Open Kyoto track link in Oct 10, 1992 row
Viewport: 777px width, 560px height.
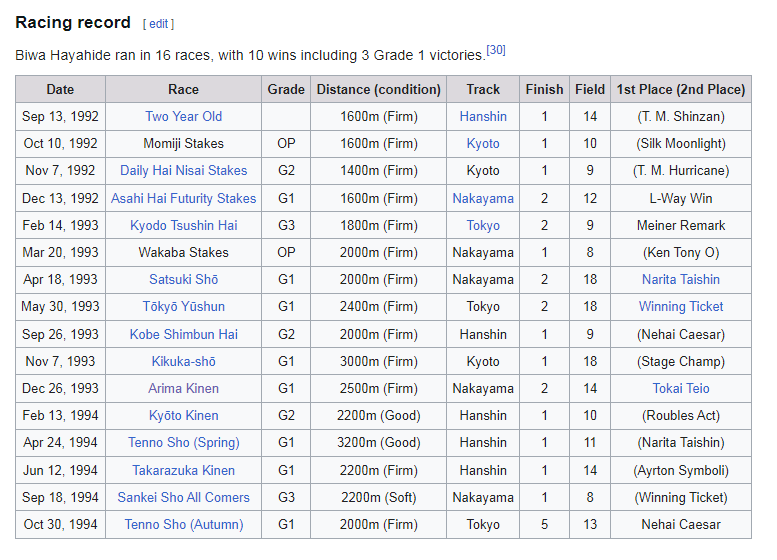click(483, 144)
